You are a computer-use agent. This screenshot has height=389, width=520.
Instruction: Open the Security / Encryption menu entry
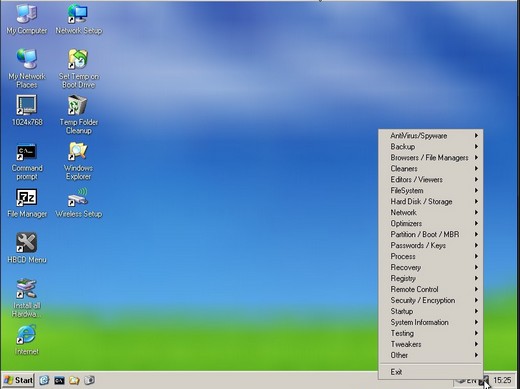coord(431,300)
